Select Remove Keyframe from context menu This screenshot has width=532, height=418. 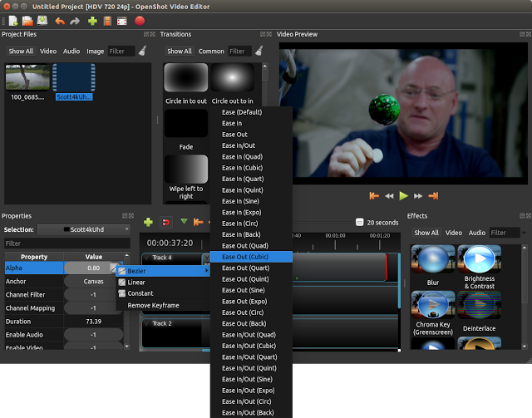click(x=153, y=305)
